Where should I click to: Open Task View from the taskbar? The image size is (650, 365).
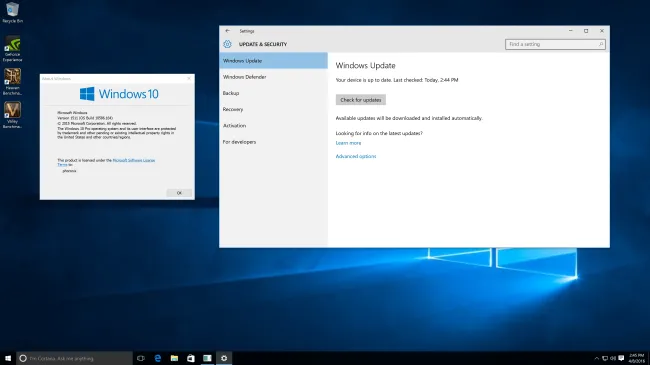pyautogui.click(x=141, y=358)
